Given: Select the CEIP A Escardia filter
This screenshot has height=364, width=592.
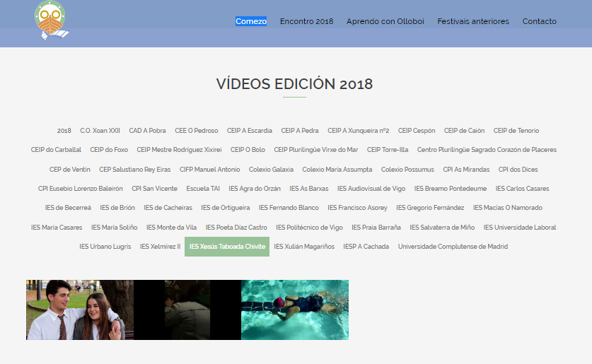Looking at the screenshot, I should click(250, 131).
